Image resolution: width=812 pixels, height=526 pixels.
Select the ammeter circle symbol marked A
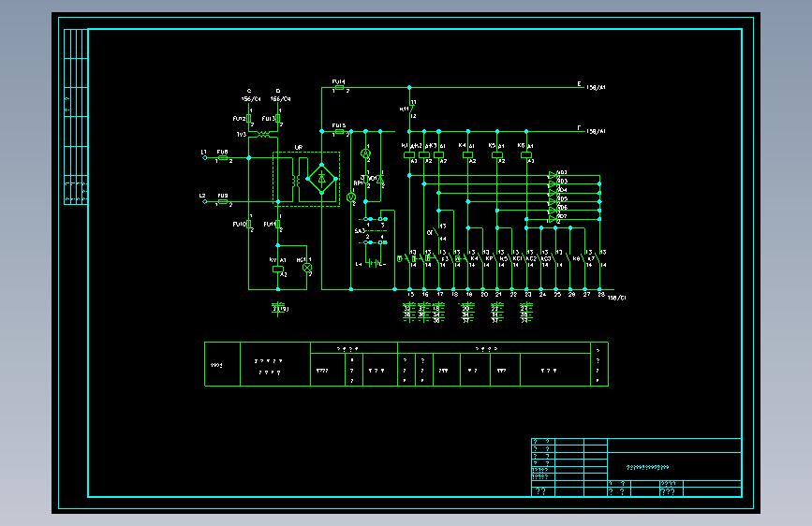(x=365, y=153)
